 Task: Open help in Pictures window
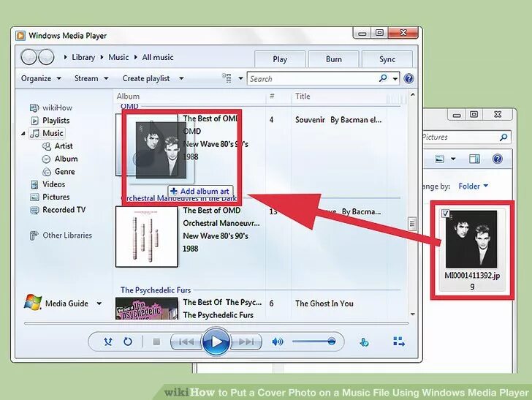coord(497,159)
